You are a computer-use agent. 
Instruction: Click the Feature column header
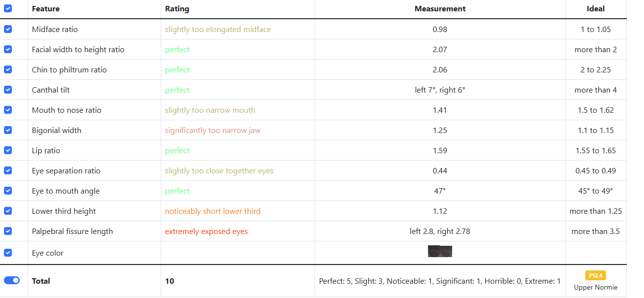tap(46, 9)
